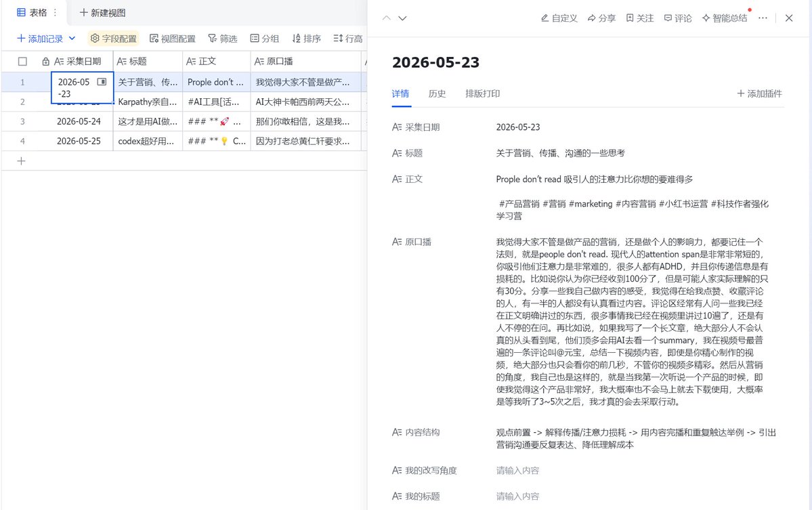Tick the select-all checkbox in the table header
The height and width of the screenshot is (510, 812).
[x=22, y=62]
